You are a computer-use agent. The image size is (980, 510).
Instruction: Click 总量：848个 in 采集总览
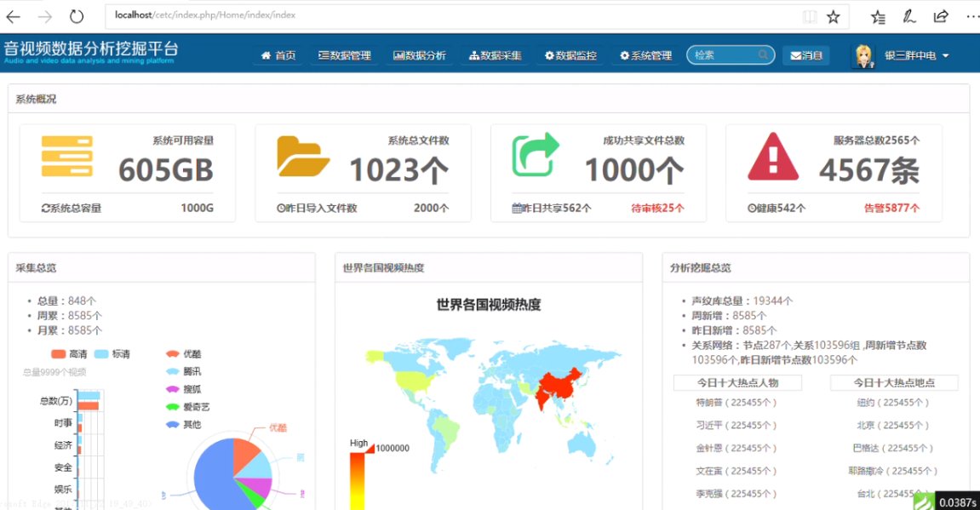pos(67,301)
